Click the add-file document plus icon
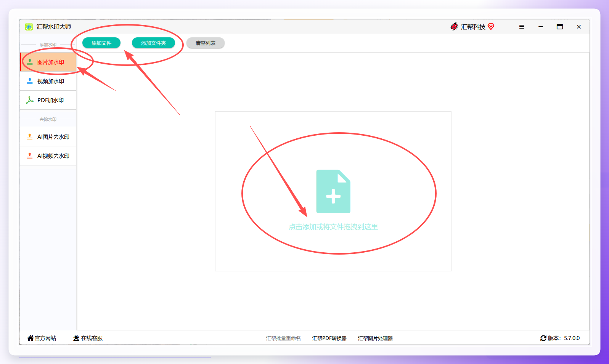 click(333, 191)
